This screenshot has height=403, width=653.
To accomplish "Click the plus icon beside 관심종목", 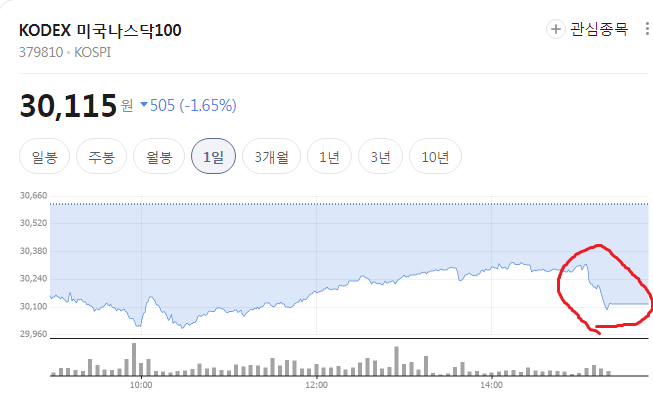I will click(556, 29).
